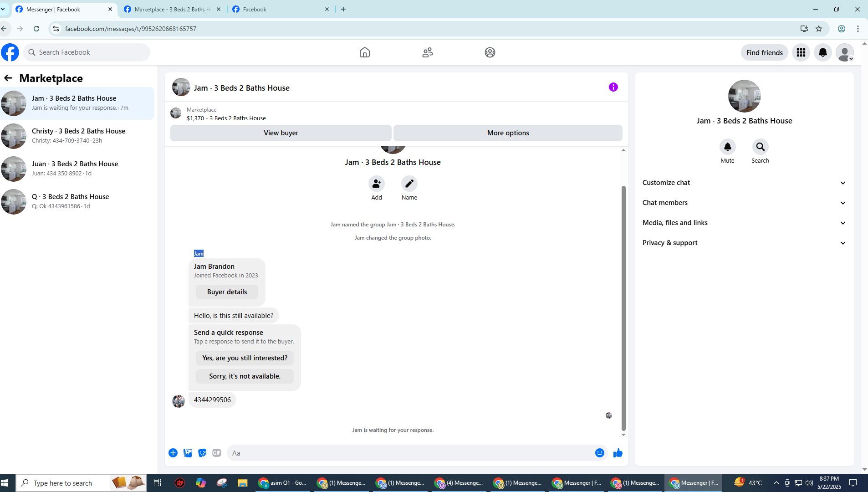Click the chat message scrollbar
This screenshot has height=492, width=868.
point(623,308)
